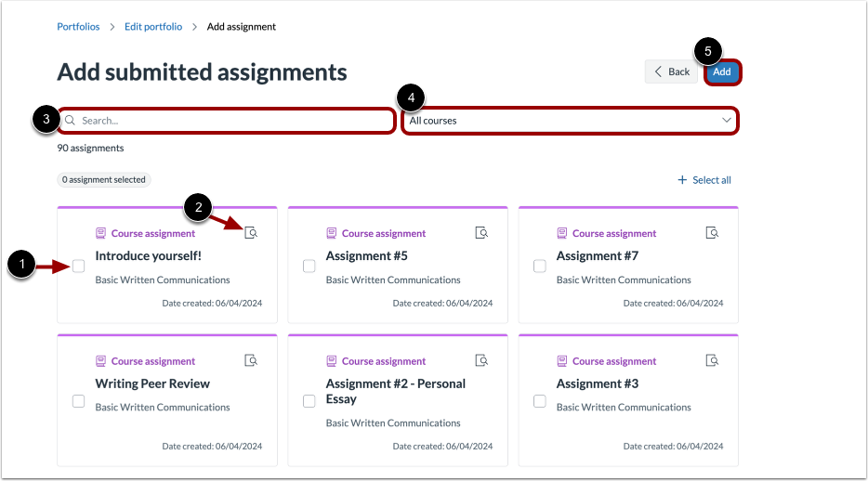Click the Back button
Viewport: 868px width, 481px height.
click(671, 71)
